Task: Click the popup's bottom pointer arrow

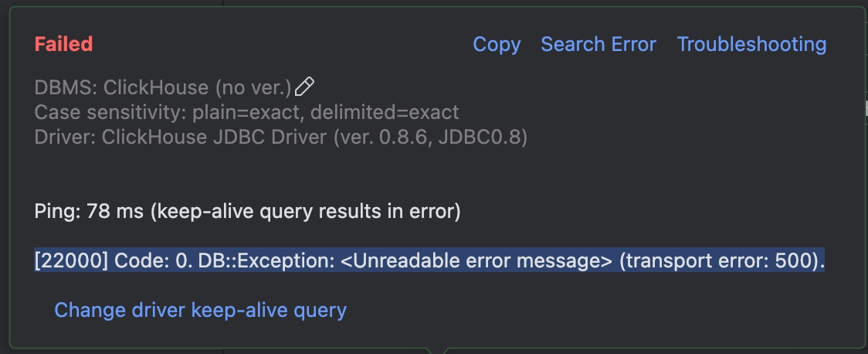Action: 437,351
